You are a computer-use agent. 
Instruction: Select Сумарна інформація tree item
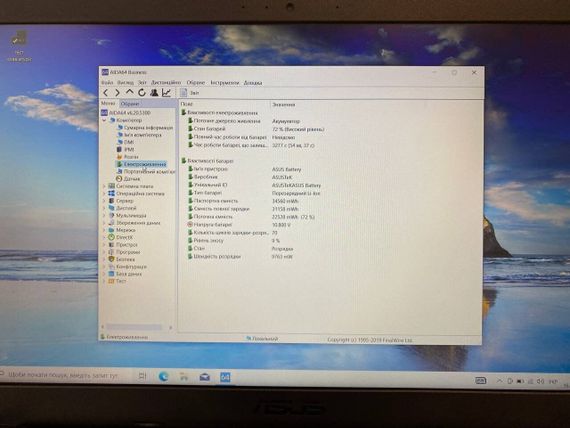[x=148, y=128]
